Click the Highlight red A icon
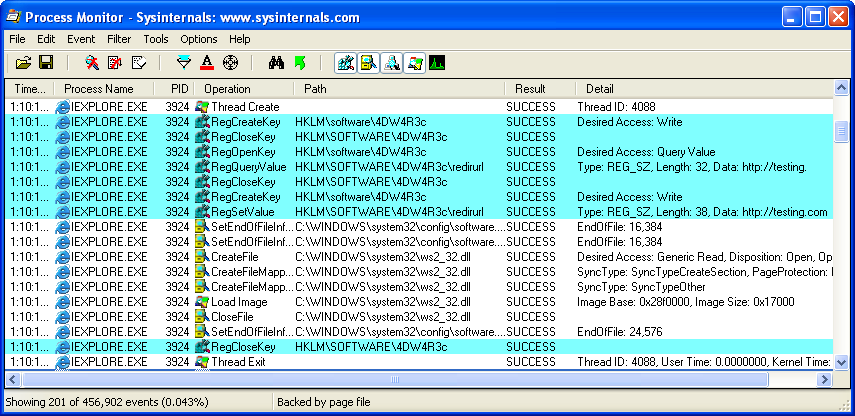The height and width of the screenshot is (416, 855). [x=206, y=63]
